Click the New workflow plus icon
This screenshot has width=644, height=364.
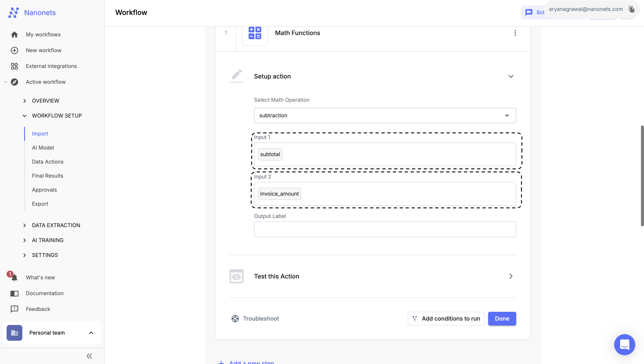point(14,50)
